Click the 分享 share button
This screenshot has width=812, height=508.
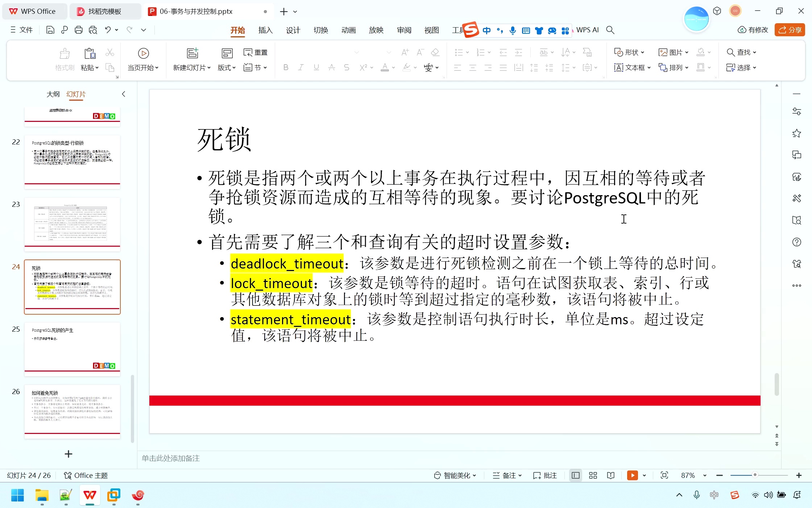coord(790,30)
